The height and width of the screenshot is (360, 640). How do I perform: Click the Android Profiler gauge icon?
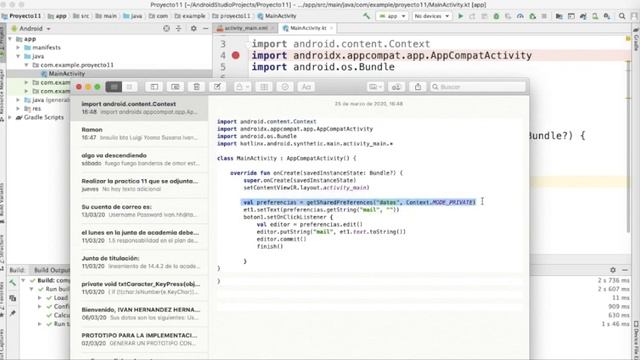pyautogui.click(x=520, y=16)
